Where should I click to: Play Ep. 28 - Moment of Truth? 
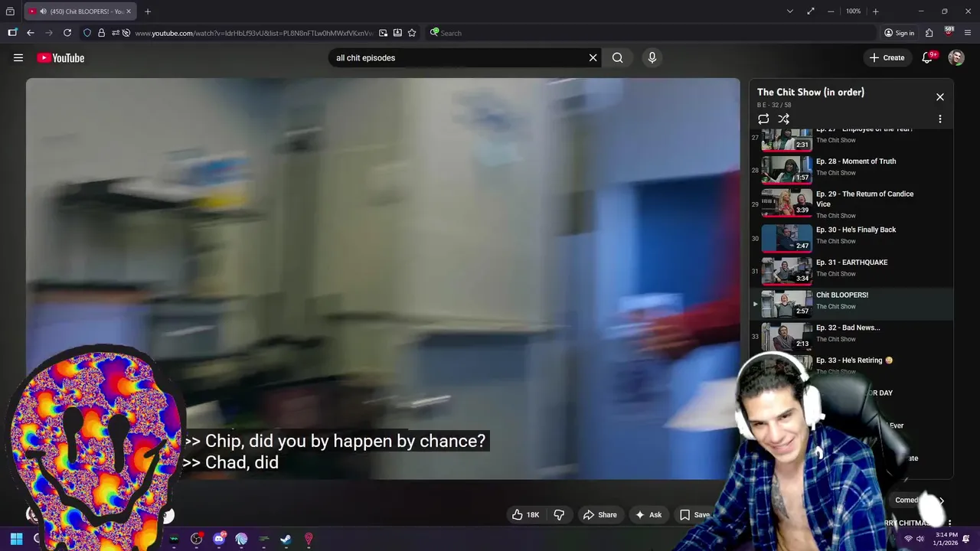(x=850, y=169)
